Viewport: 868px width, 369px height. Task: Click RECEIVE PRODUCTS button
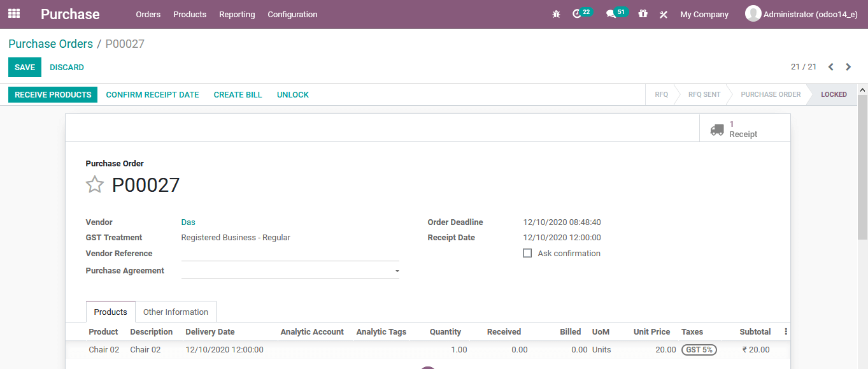tap(53, 94)
